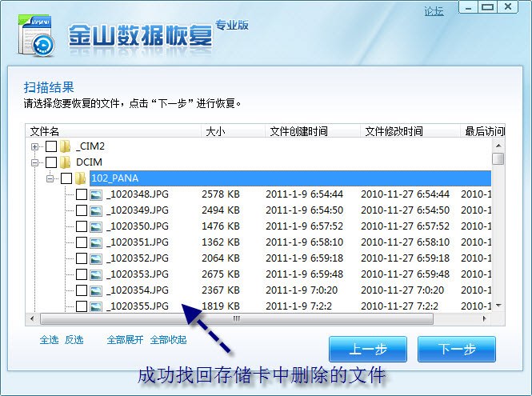Image resolution: width=532 pixels, height=396 pixels.
Task: Click the DCIM folder icon
Action: pyautogui.click(x=65, y=162)
